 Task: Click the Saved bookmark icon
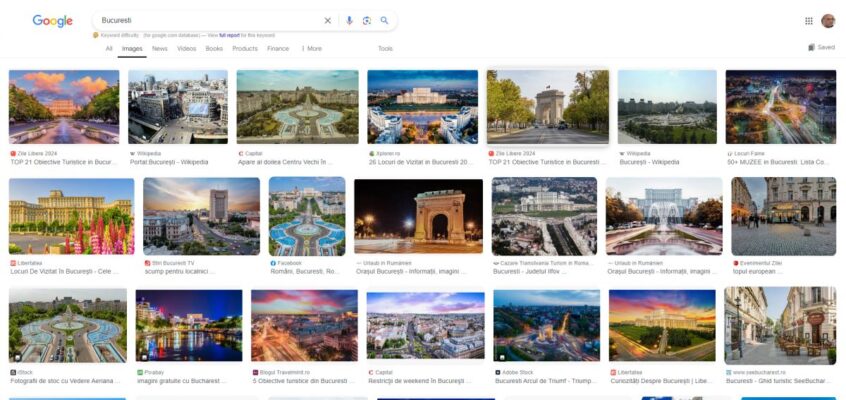[811, 48]
